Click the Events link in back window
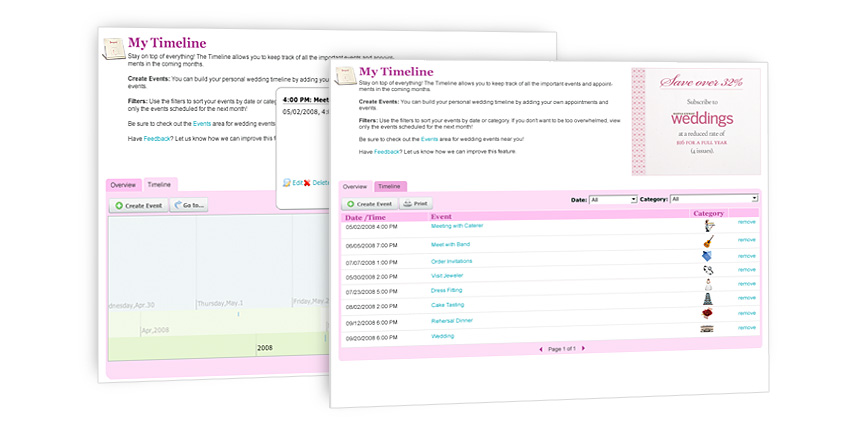Image resolution: width=852 pixels, height=437 pixels. point(202,124)
